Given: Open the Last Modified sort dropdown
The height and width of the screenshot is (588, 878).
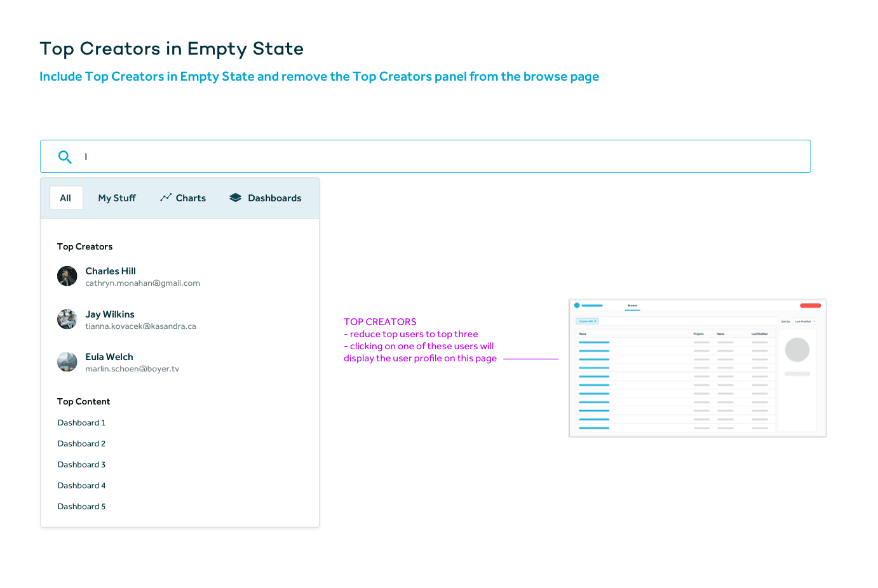Looking at the screenshot, I should tap(804, 321).
